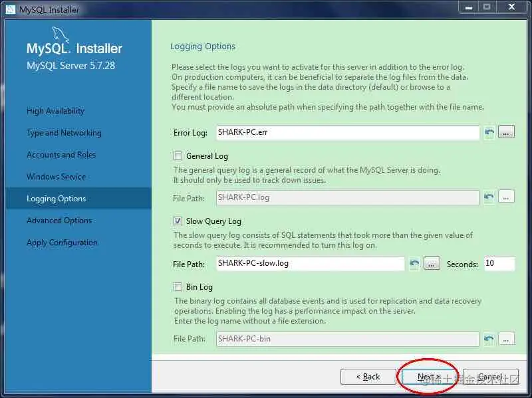Jump to the Advanced Options step
Viewport: 532px width, 398px height.
[x=59, y=221]
